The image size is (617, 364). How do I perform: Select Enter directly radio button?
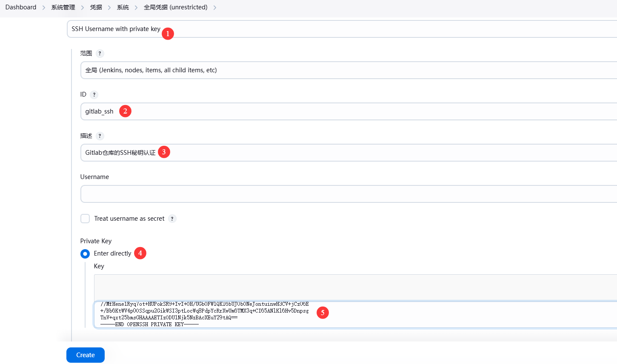pos(85,254)
